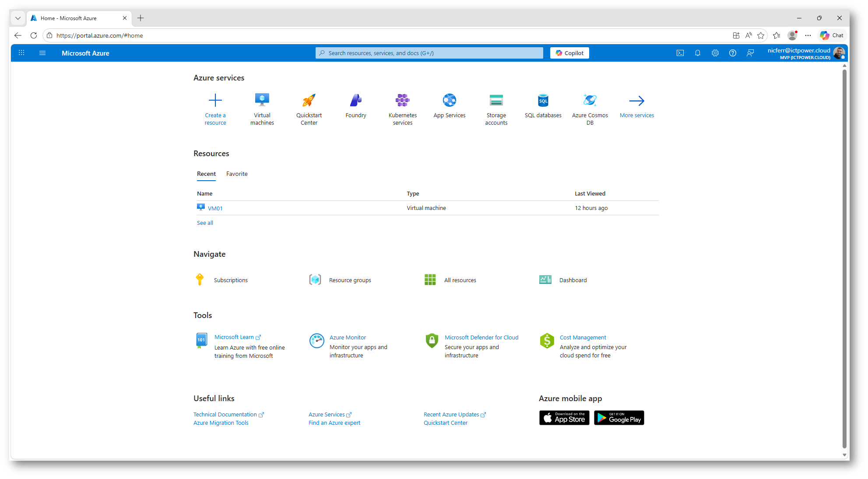Open Virtual machines service icon
This screenshot has height=479, width=868.
(x=262, y=101)
